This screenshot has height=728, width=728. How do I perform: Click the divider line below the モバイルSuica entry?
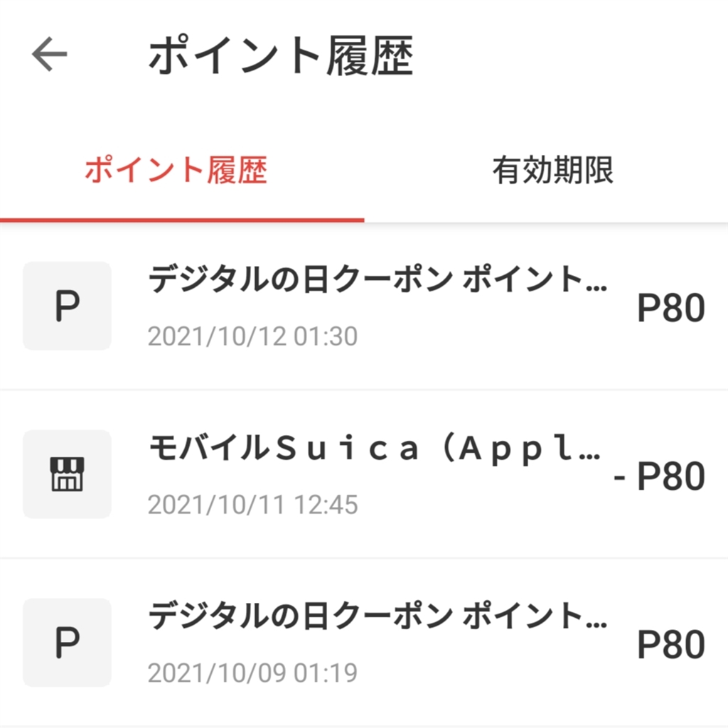pyautogui.click(x=364, y=558)
